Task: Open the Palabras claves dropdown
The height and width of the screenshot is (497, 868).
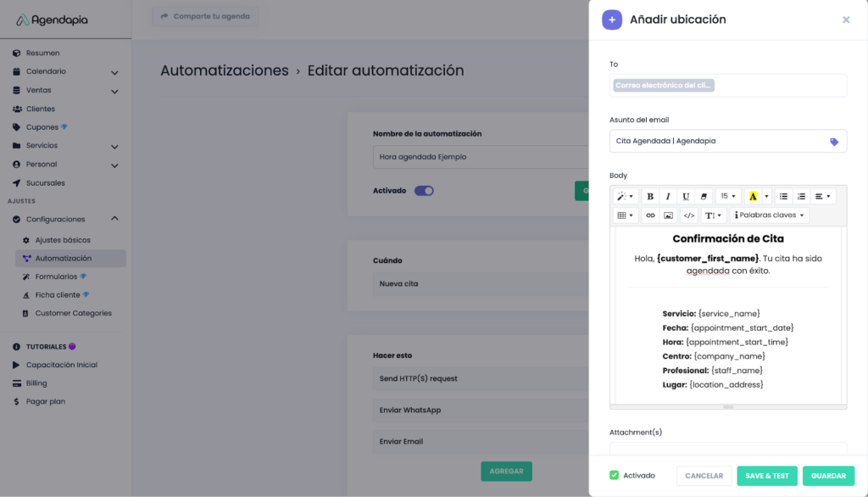Action: click(x=769, y=215)
